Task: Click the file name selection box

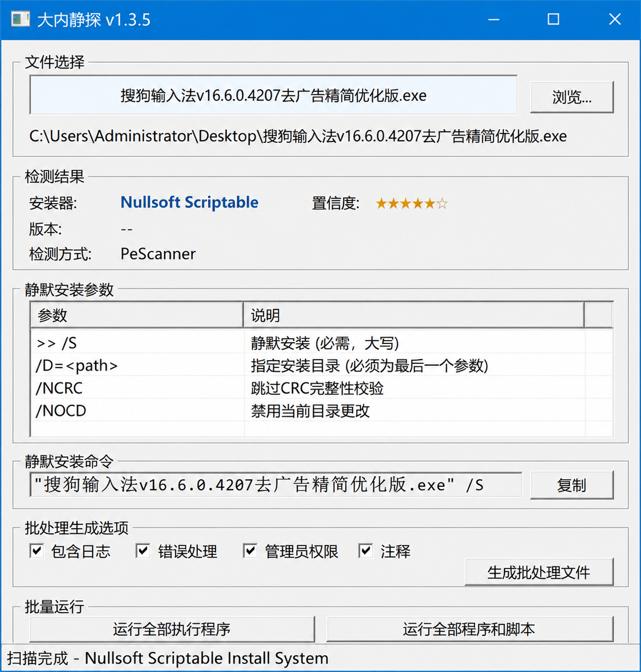Action: coord(273,95)
